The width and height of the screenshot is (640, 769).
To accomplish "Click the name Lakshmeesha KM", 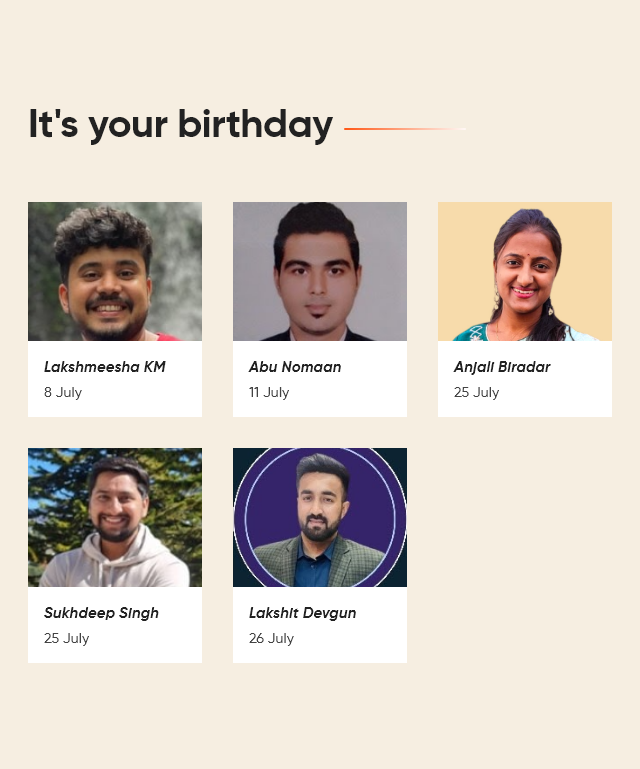I will (x=104, y=367).
